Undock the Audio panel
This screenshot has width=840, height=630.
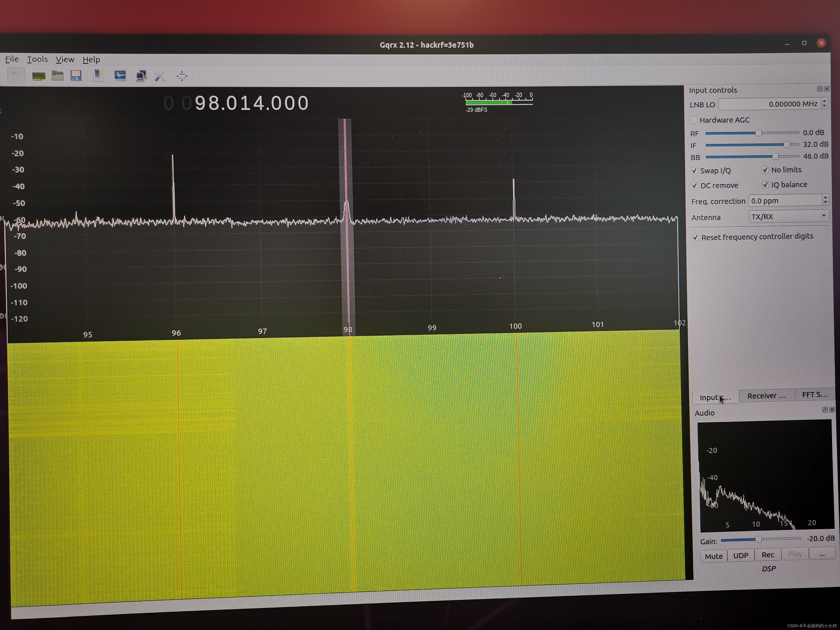[x=824, y=410]
